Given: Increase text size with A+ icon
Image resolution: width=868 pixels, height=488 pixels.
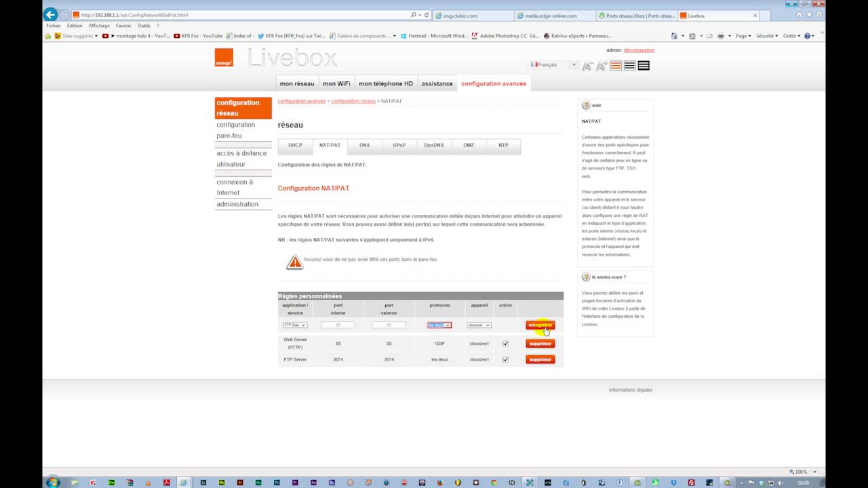Looking at the screenshot, I should (x=601, y=66).
